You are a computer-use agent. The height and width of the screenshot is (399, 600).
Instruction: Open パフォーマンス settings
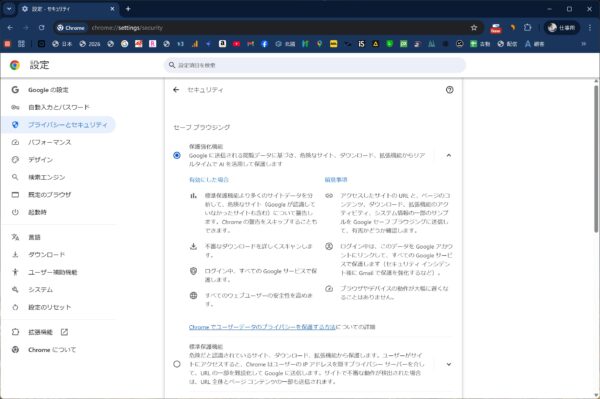pos(50,142)
